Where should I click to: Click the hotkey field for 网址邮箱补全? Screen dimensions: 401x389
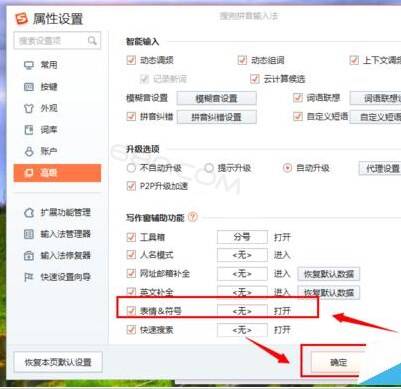click(x=242, y=274)
